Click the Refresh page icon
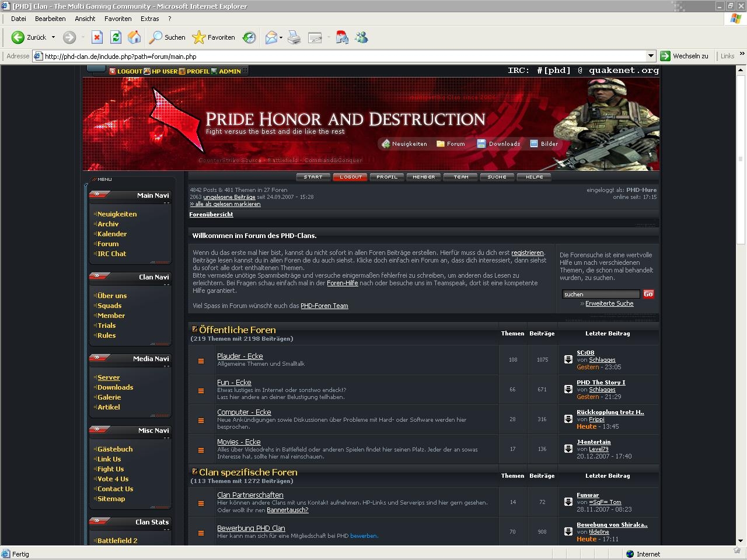 116,37
